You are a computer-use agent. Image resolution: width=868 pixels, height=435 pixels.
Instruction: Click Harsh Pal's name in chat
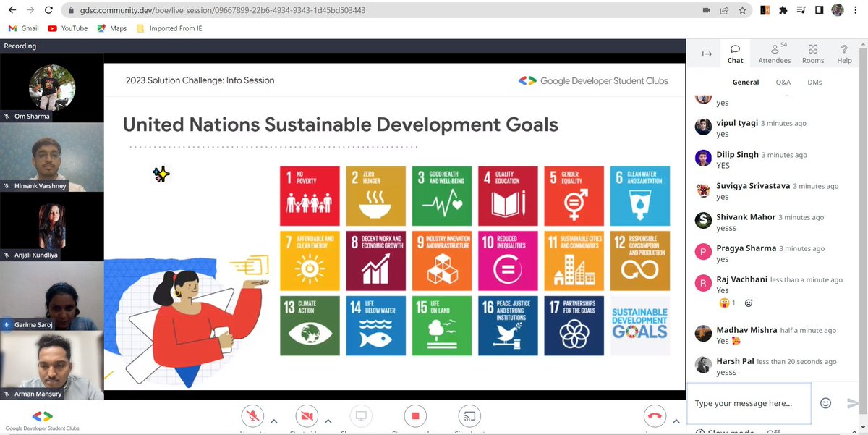coord(735,361)
